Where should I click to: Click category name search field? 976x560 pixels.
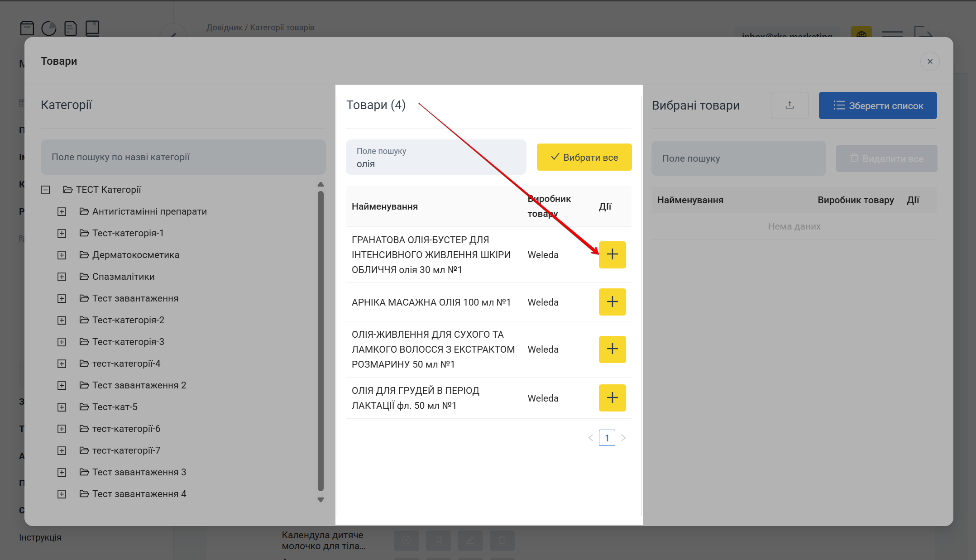tap(183, 157)
